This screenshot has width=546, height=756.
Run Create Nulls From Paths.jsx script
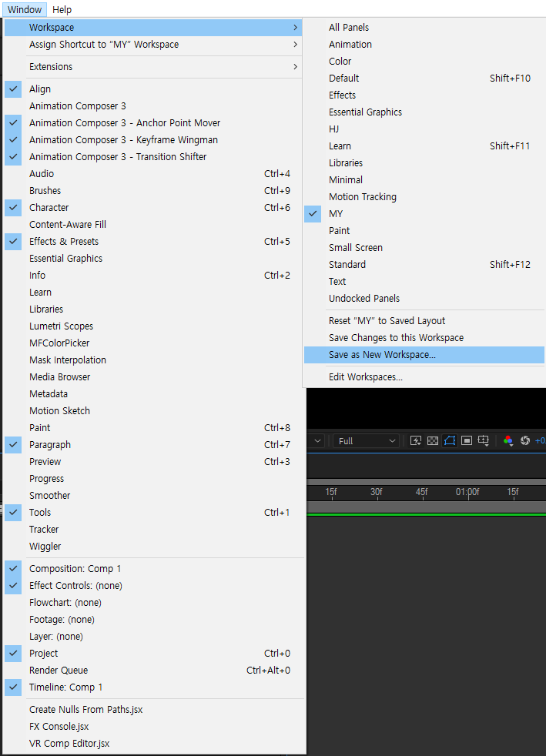coord(153,710)
